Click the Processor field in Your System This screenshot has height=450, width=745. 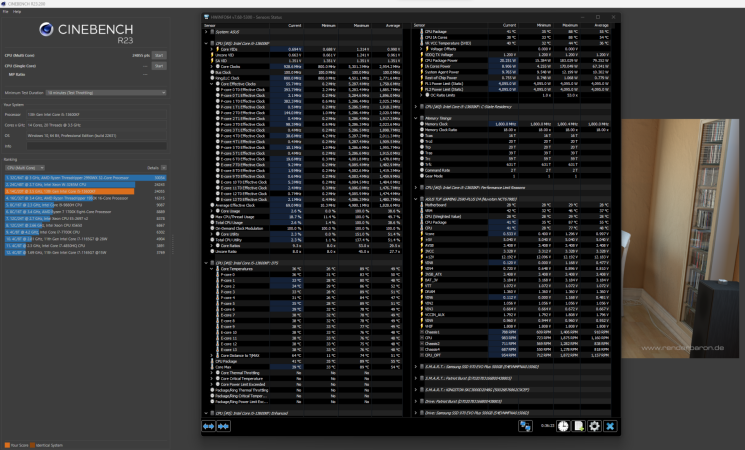96,115
